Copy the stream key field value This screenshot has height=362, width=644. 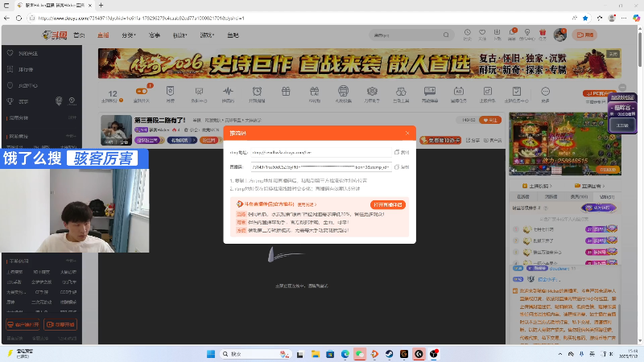(x=402, y=167)
